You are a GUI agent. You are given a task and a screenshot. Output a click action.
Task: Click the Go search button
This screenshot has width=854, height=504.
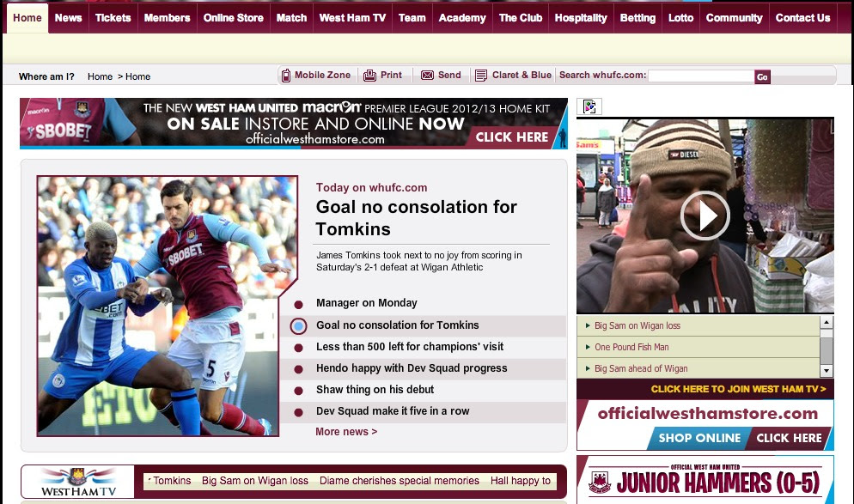[x=763, y=76]
